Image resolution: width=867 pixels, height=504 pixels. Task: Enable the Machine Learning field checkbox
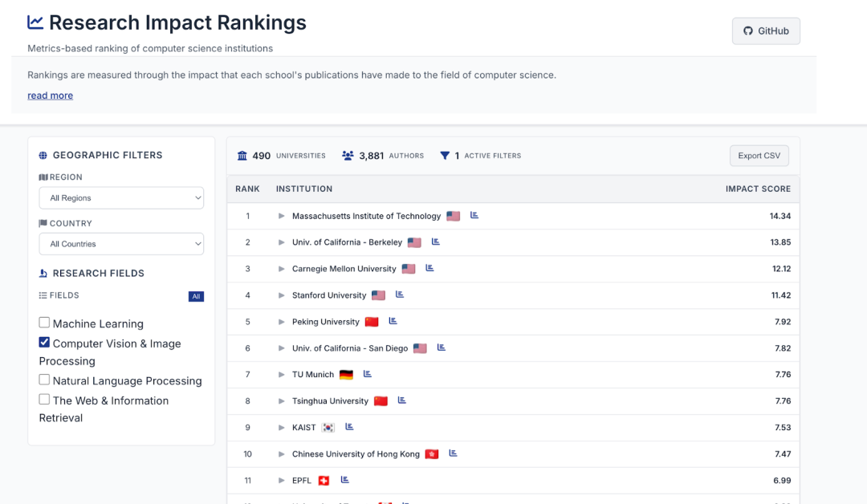pos(45,323)
